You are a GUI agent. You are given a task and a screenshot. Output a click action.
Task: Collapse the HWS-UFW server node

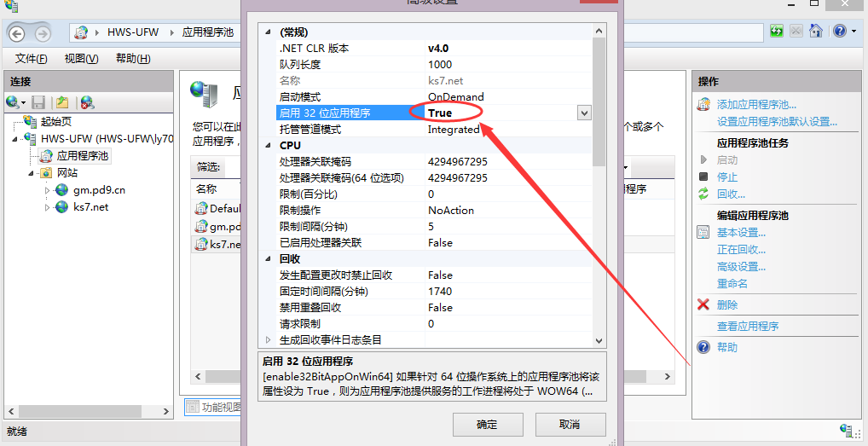click(15, 139)
